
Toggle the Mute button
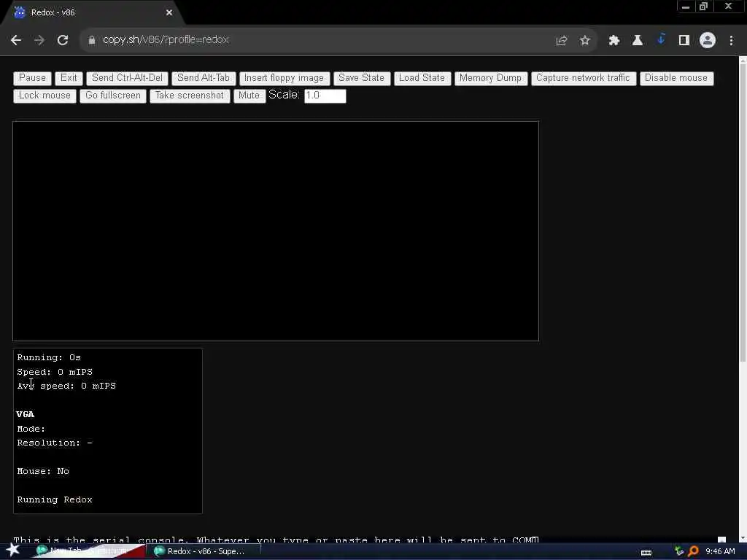(x=249, y=96)
